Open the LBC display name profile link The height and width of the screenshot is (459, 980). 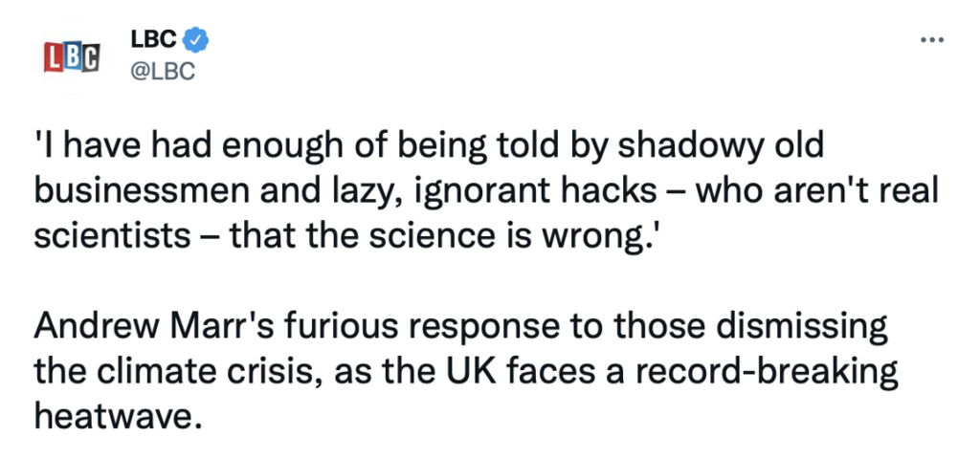[x=153, y=40]
